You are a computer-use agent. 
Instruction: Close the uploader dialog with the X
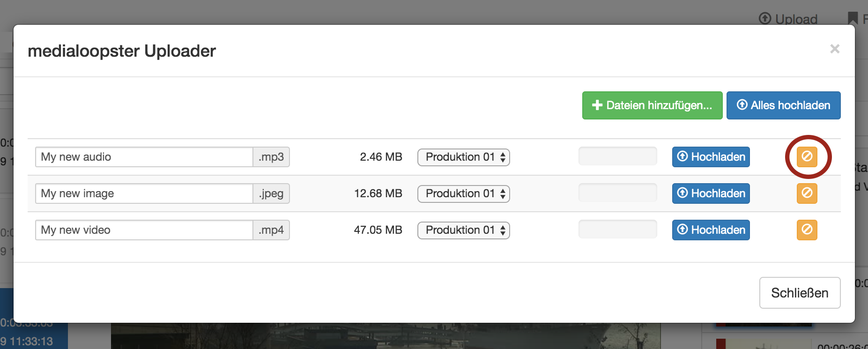tap(834, 49)
